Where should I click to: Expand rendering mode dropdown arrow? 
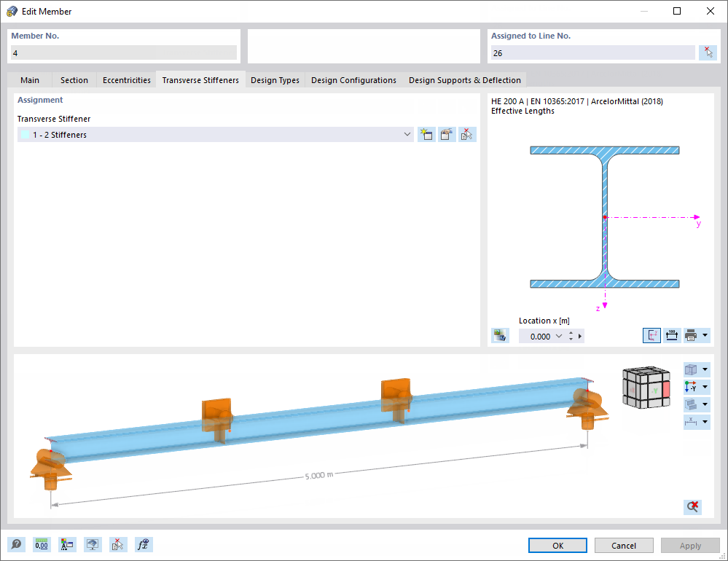click(705, 404)
